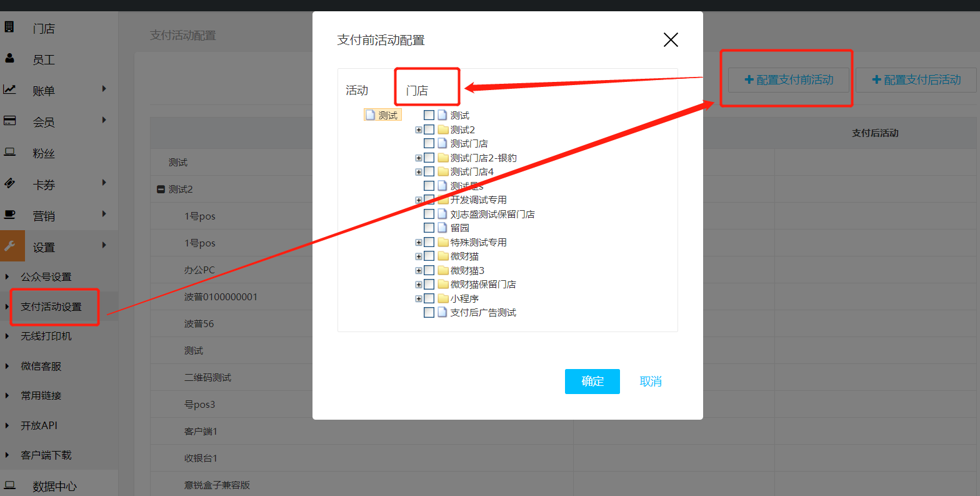Expand the 测试门店4 tree node

tap(419, 172)
